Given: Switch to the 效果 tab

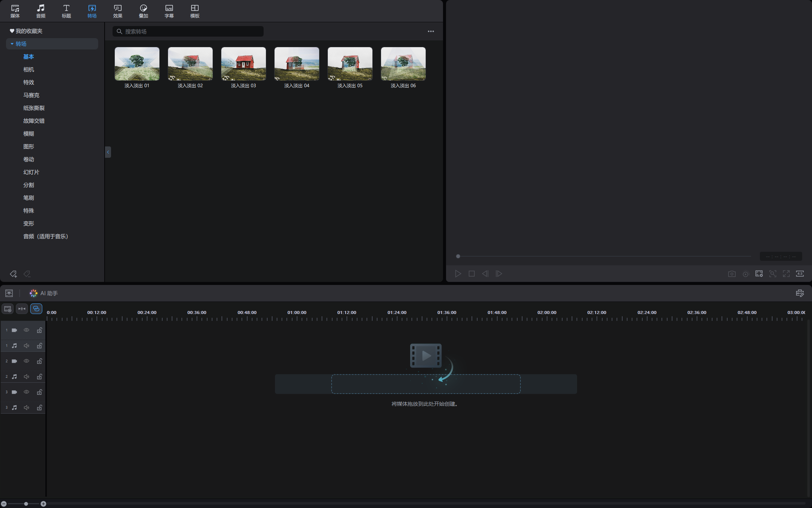Looking at the screenshot, I should (118, 11).
